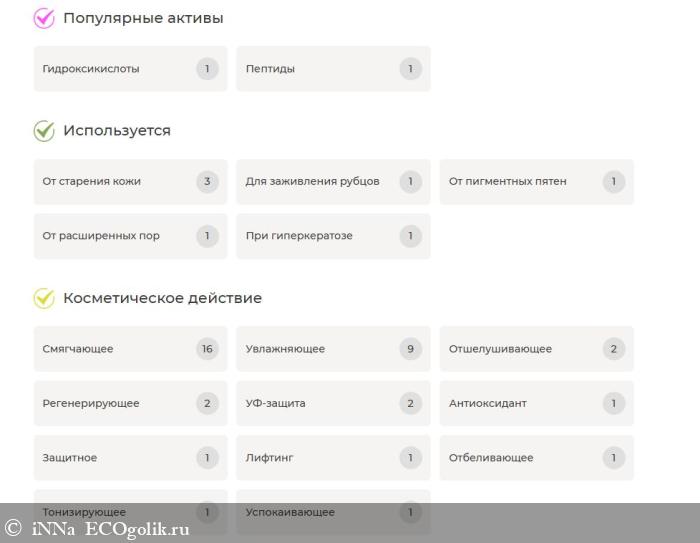The height and width of the screenshot is (543, 700).
Task: Select the Лифтинг tag
Action: (x=333, y=458)
